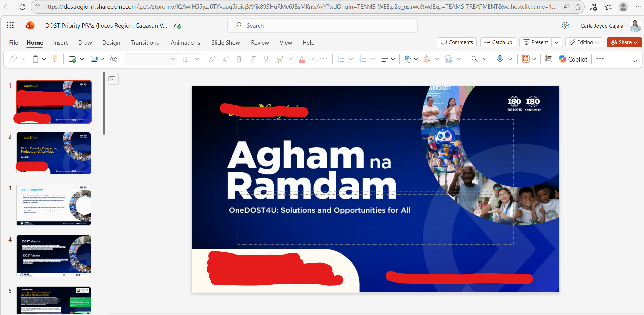
Task: Add a New Slide
Action: 72,59
